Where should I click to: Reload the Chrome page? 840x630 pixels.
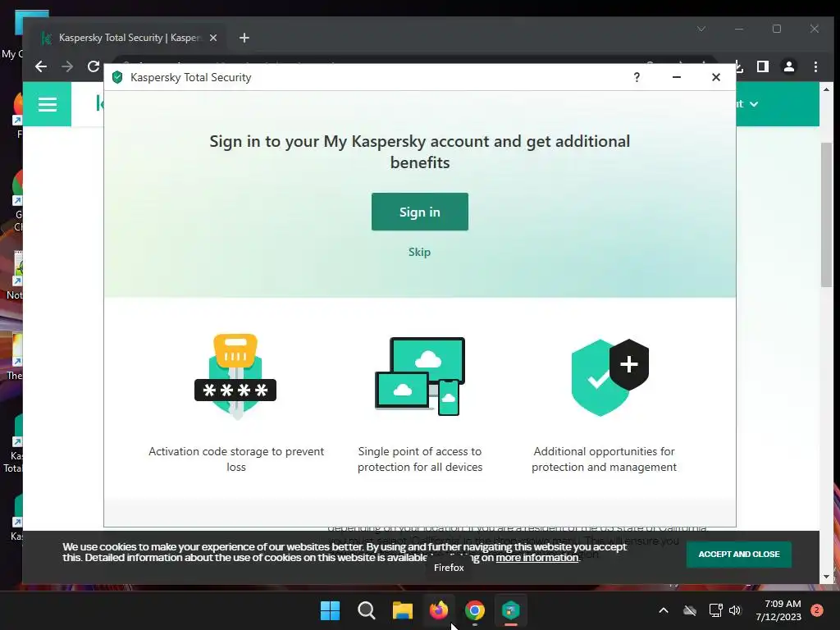pyautogui.click(x=94, y=66)
